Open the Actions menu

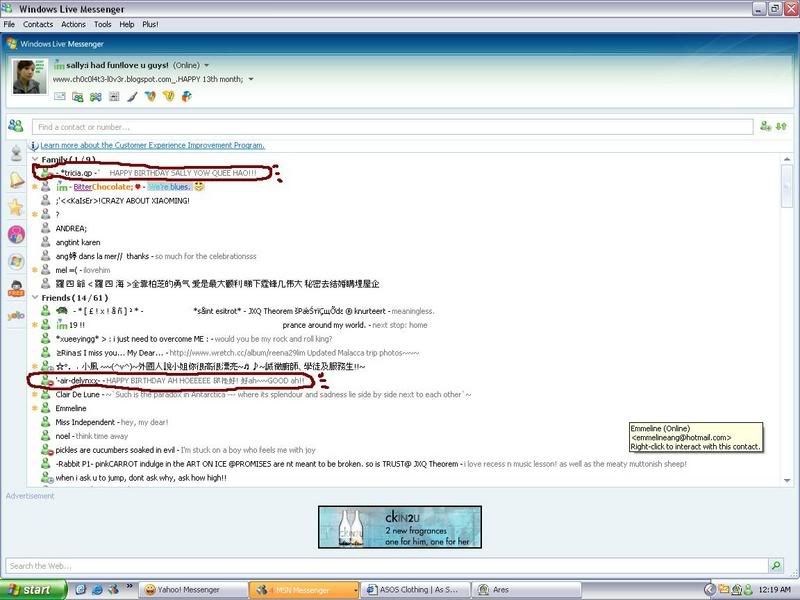73,24
